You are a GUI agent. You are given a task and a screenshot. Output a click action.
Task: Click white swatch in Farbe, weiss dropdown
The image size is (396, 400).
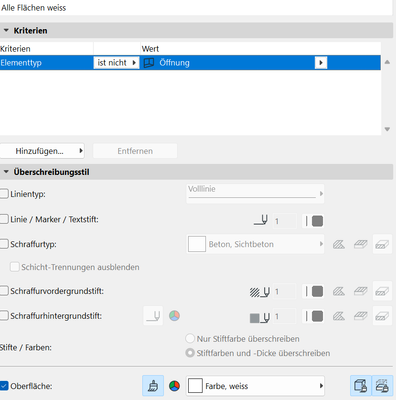[x=195, y=386]
